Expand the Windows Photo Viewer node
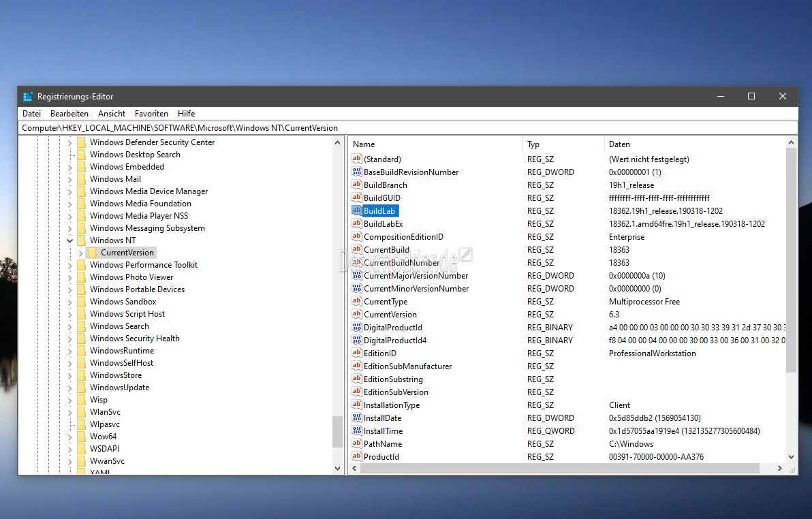The width and height of the screenshot is (812, 519). click(70, 277)
